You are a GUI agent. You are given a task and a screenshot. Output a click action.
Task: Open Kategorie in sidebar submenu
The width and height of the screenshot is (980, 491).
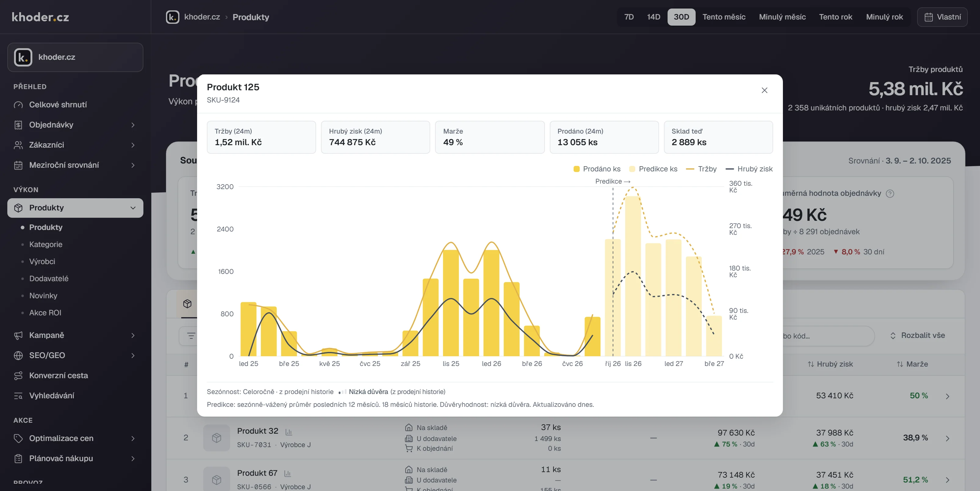click(x=46, y=244)
